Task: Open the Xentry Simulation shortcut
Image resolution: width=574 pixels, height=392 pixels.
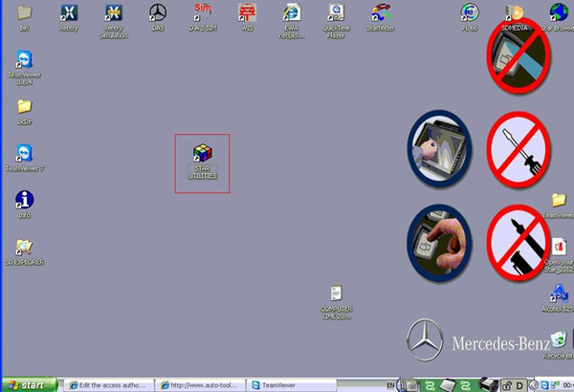Action: (x=114, y=13)
